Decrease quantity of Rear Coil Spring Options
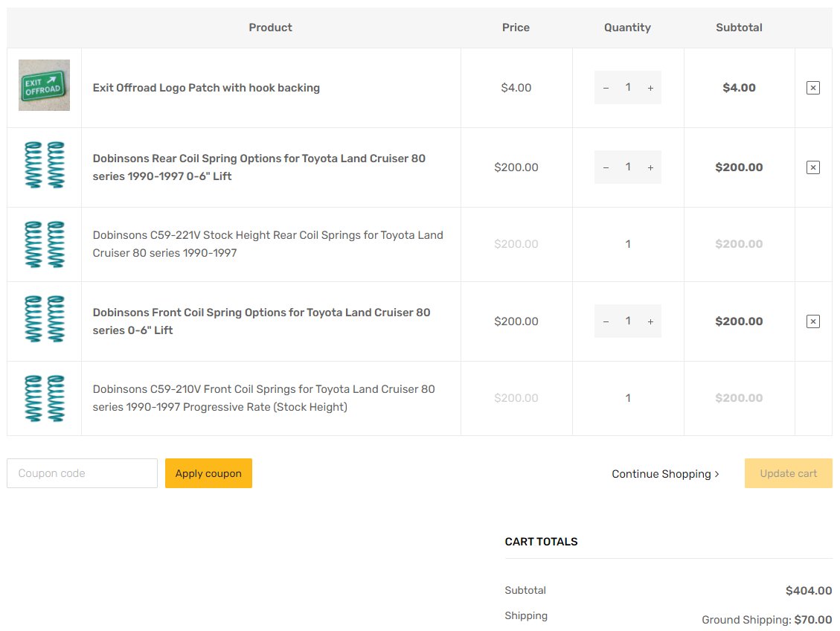Viewport: 840px width, 631px height. click(606, 167)
